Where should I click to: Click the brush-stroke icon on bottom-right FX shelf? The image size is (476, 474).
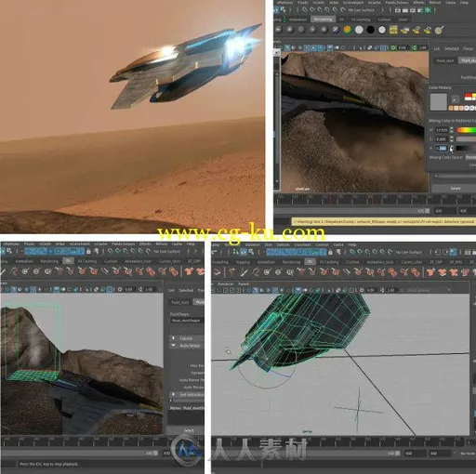244,272
